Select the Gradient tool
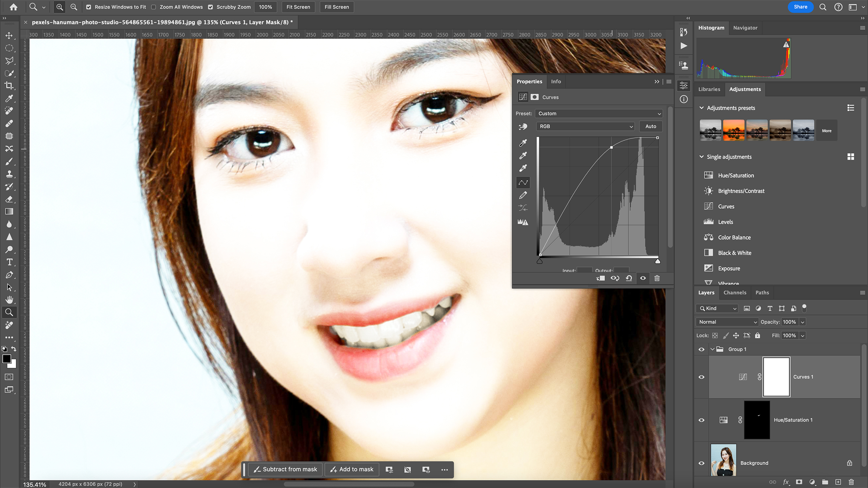 [x=9, y=212]
